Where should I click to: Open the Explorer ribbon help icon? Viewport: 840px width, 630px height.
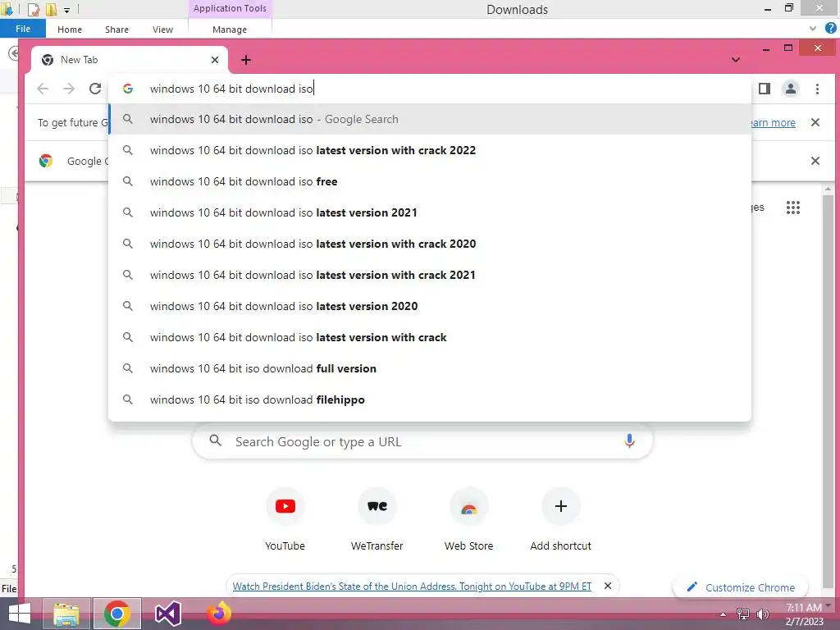[x=831, y=29]
